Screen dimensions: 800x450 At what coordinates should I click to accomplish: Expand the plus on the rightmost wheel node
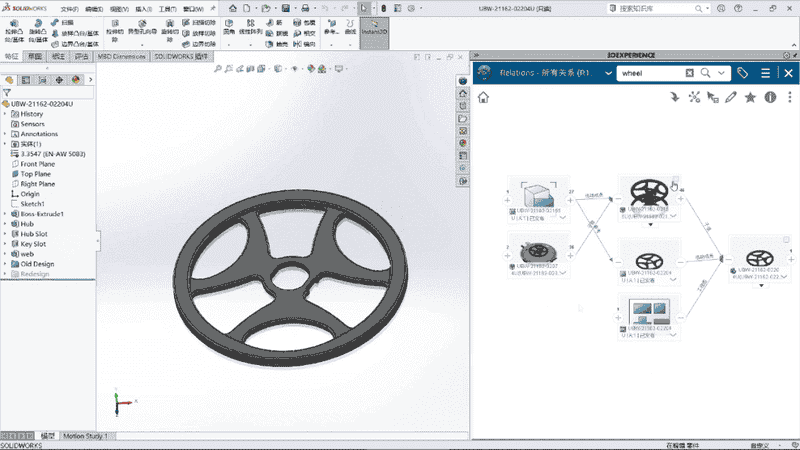coord(791,259)
